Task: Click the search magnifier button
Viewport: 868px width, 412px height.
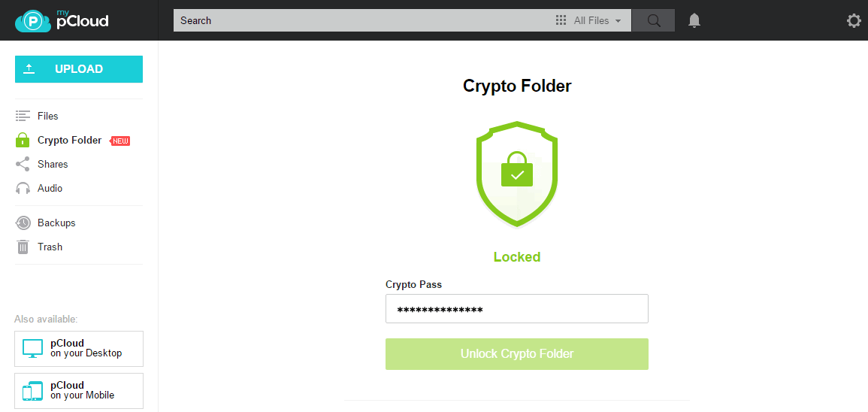Action: 654,20
